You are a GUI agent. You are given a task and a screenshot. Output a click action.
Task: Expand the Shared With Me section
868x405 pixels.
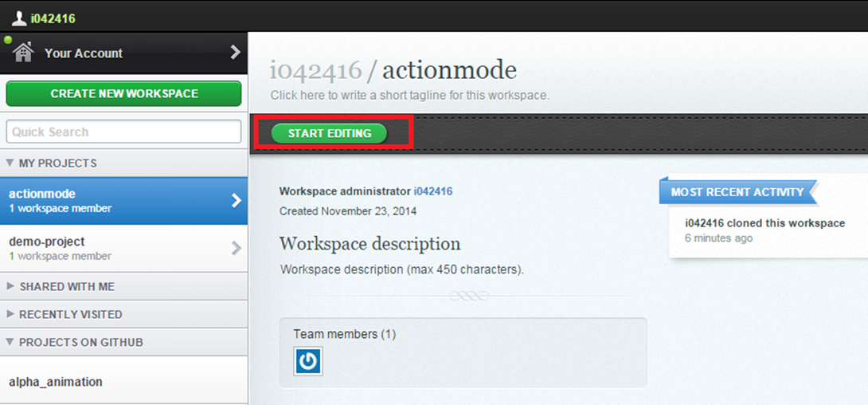point(124,286)
